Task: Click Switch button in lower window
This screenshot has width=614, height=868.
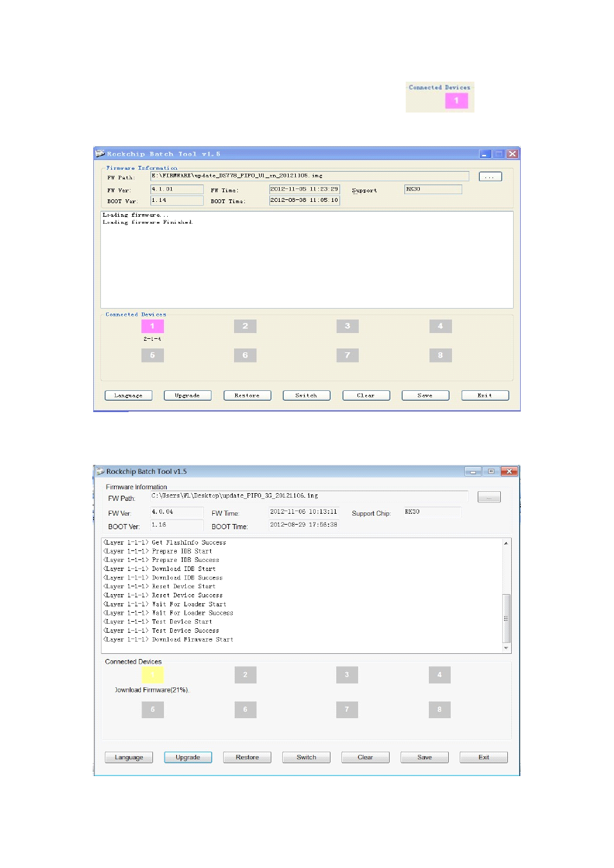Action: coord(306,757)
